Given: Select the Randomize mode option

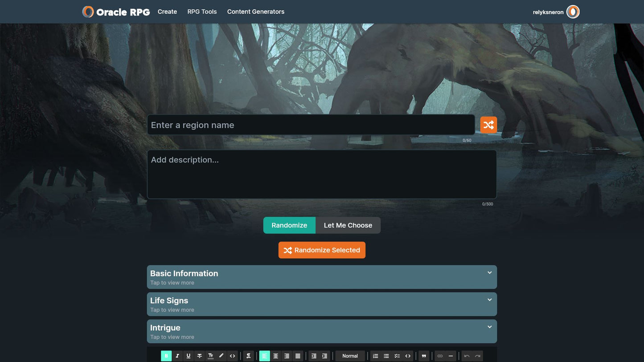Looking at the screenshot, I should click(289, 225).
